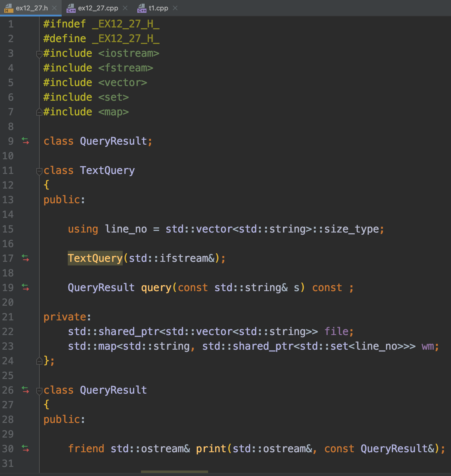Screen dimensions: 451x476
Task: Click the highlighted TextQuery constructor name
Action: point(95,258)
